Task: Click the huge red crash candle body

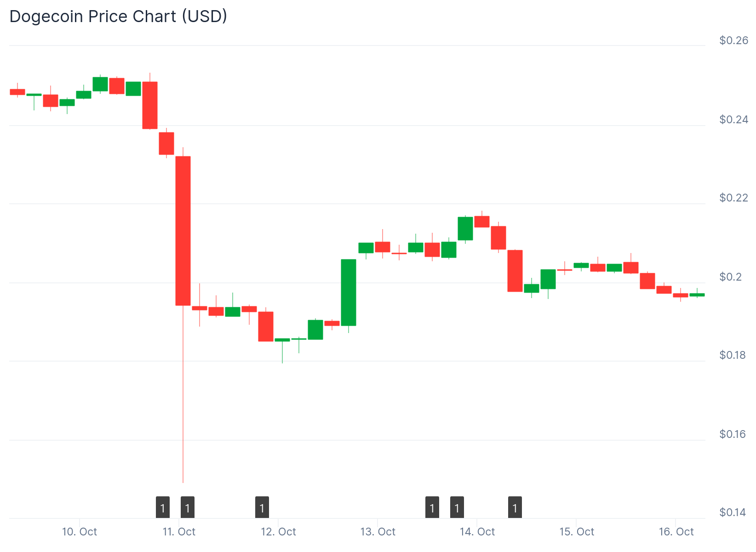Action: 183,230
